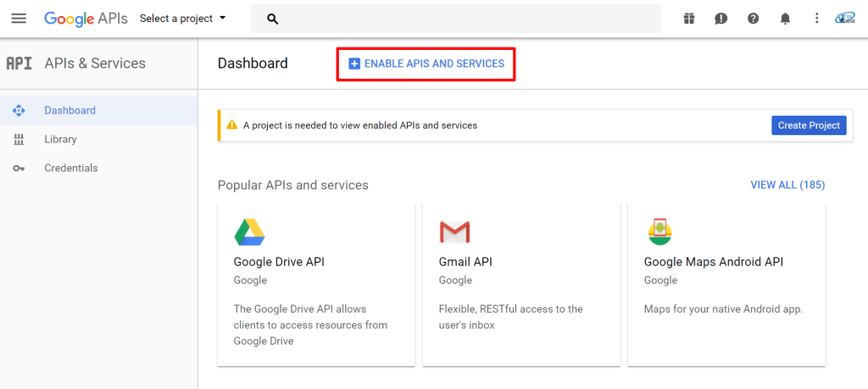Click into the top search field
The width and height of the screenshot is (868, 389).
(x=466, y=19)
